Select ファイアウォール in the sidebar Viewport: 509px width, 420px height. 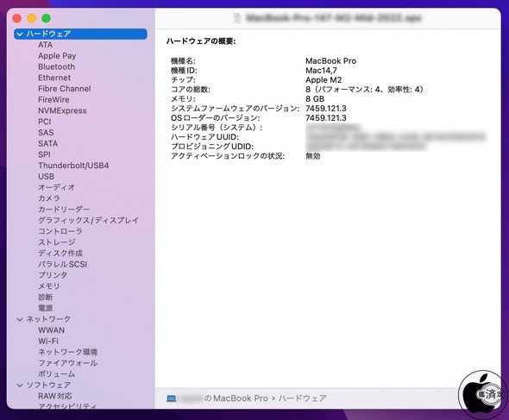tap(68, 363)
